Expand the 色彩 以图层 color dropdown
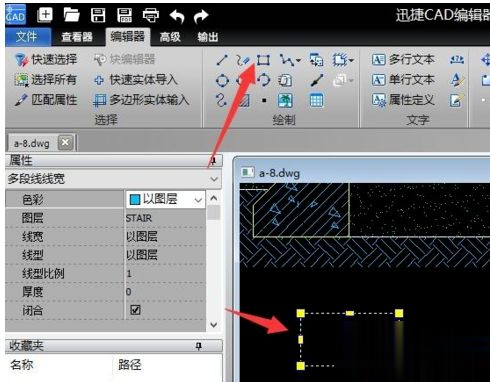The width and height of the screenshot is (490, 382). coord(198,200)
